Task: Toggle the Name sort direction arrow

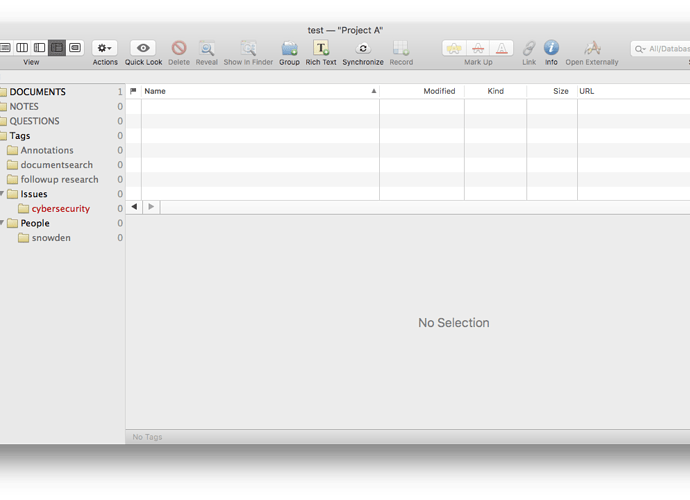Action: click(374, 91)
